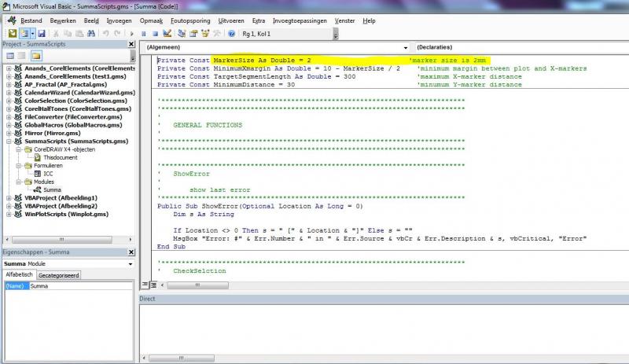Select GlobalMacros (GlobalMacros.gms) project
Viewport: 629px width, 364px height.
pyautogui.click(x=73, y=125)
